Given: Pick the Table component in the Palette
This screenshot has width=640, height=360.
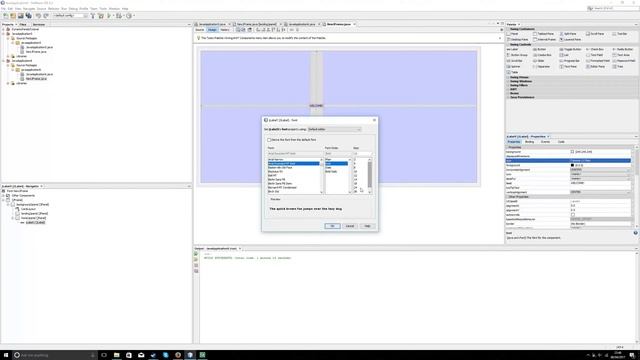Looking at the screenshot, I should [513, 72].
